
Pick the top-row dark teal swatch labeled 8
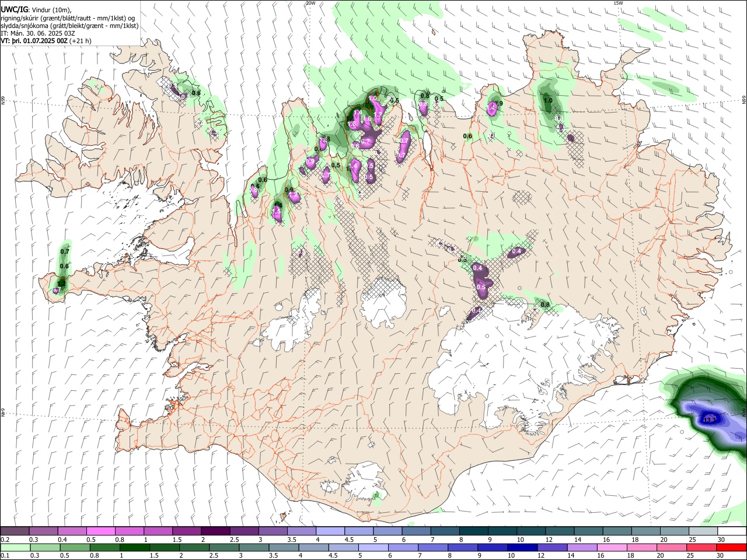pos(473,531)
